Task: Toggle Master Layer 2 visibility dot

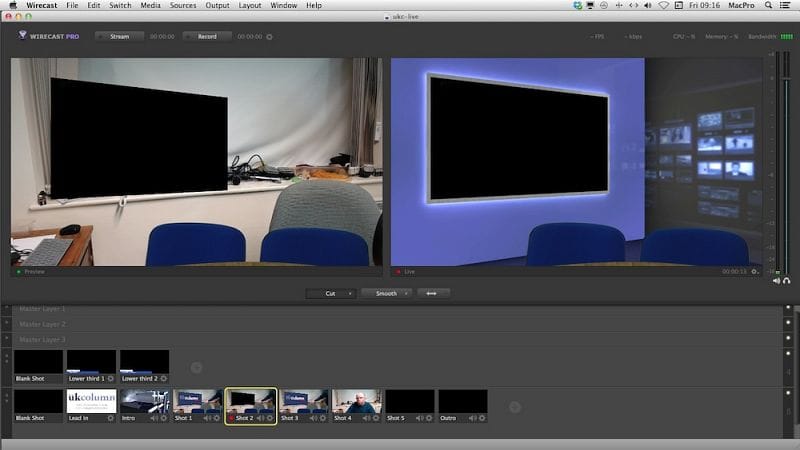Action: [x=788, y=322]
